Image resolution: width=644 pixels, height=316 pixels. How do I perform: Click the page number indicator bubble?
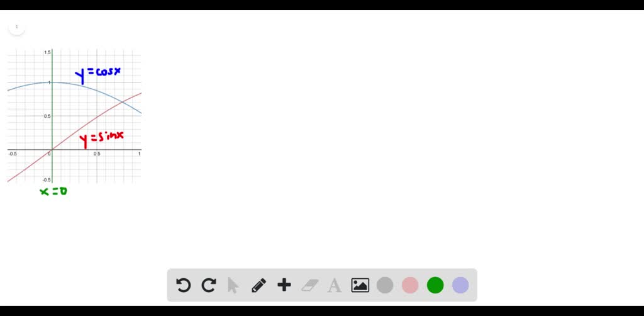[x=17, y=27]
